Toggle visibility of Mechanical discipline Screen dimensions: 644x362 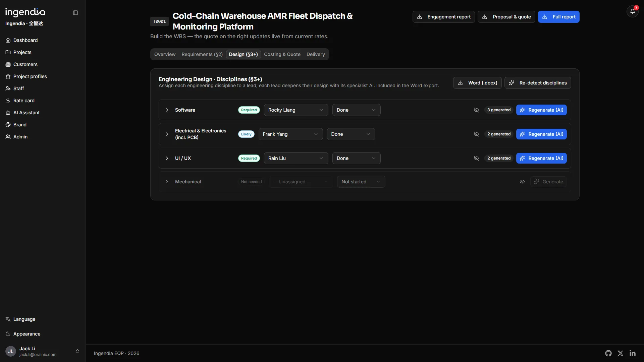[x=522, y=182]
